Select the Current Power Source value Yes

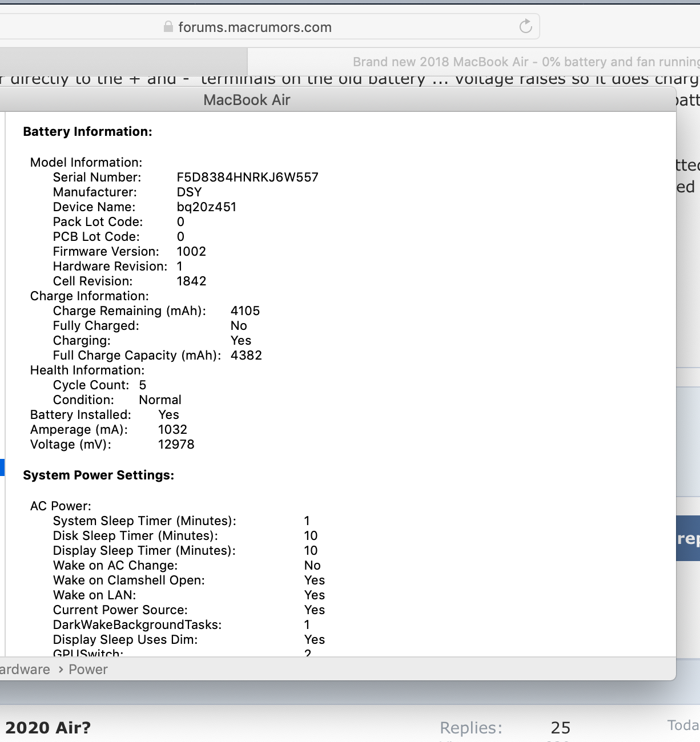[x=315, y=610]
